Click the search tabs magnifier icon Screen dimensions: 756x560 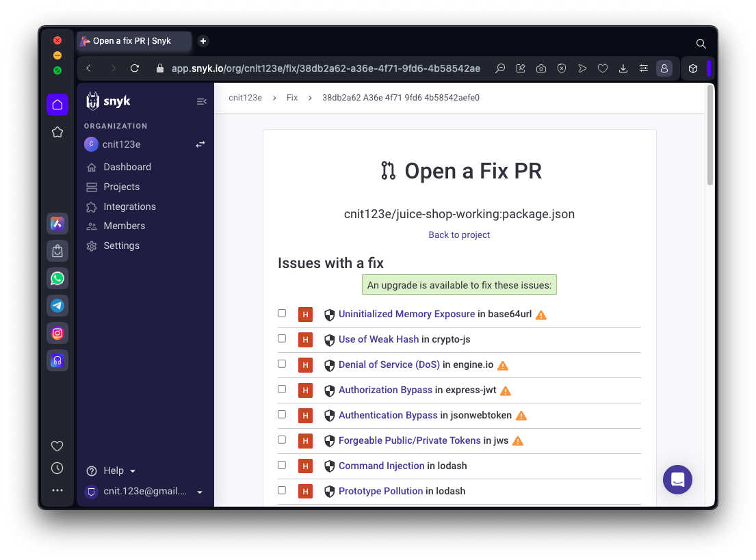(x=701, y=44)
